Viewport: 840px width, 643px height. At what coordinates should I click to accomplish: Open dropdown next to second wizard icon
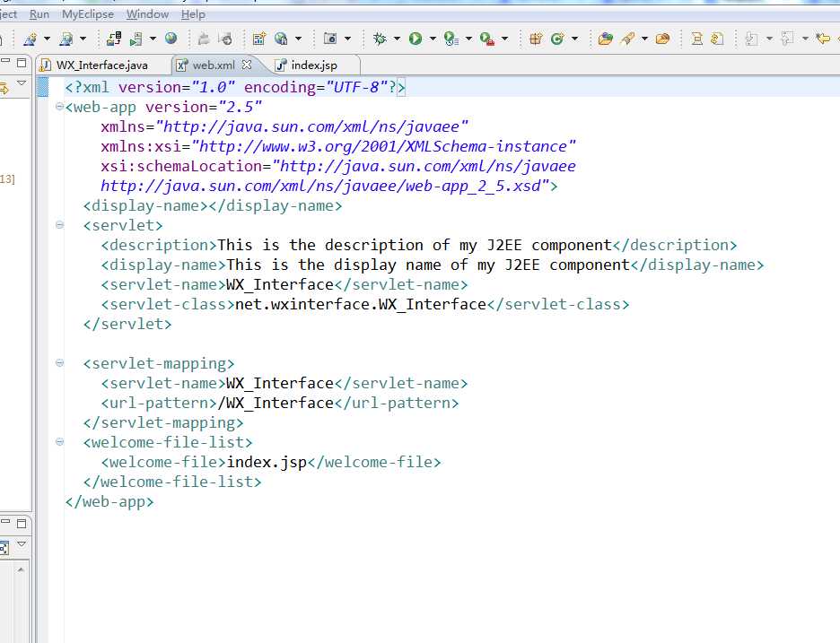(83, 39)
